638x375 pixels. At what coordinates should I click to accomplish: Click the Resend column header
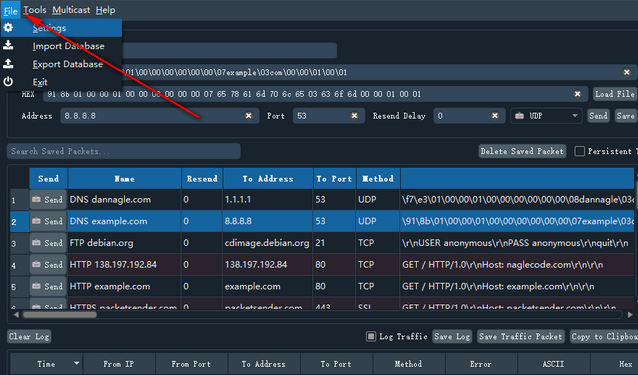[202, 179]
